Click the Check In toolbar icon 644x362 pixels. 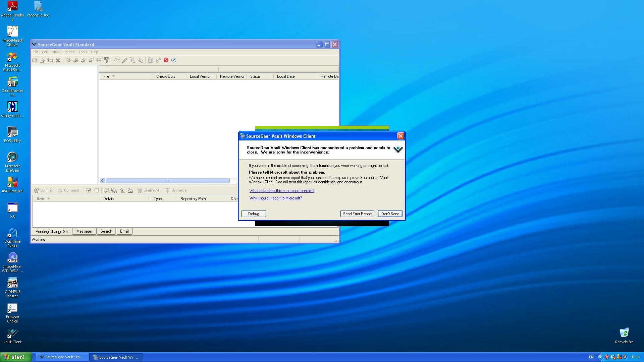pos(84,60)
